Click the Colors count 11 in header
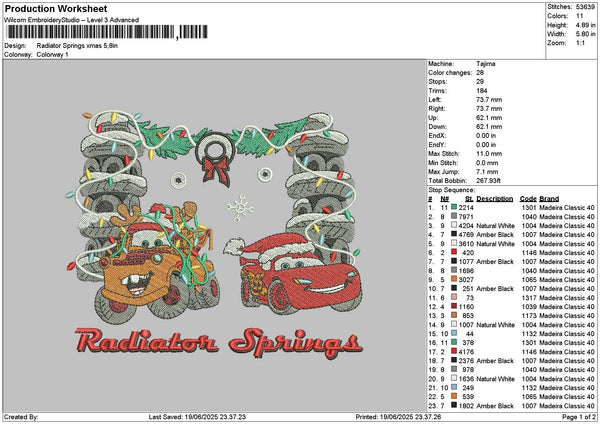 coord(579,16)
